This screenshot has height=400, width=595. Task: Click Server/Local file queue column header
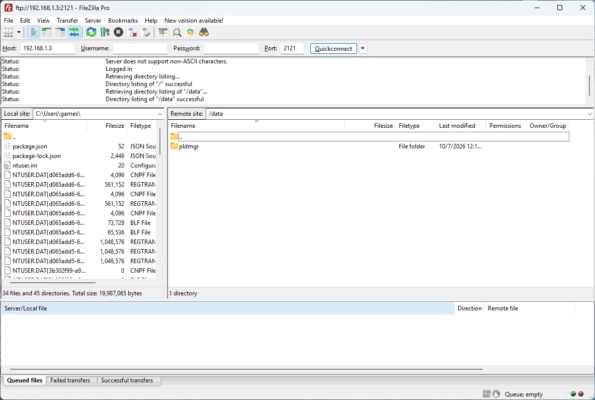tap(228, 309)
